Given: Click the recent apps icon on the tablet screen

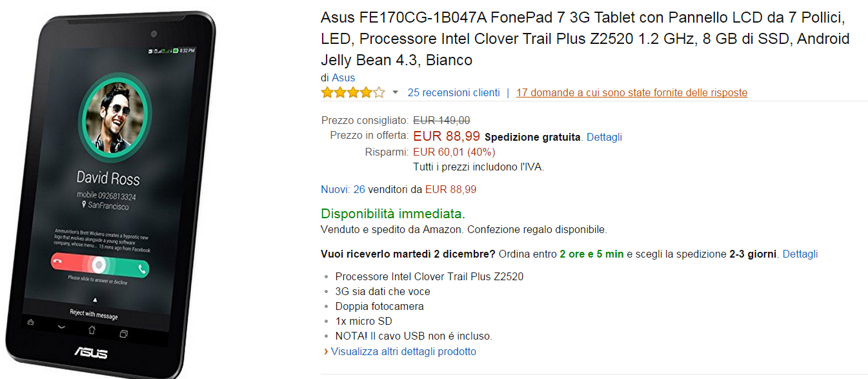Looking at the screenshot, I should point(124,333).
